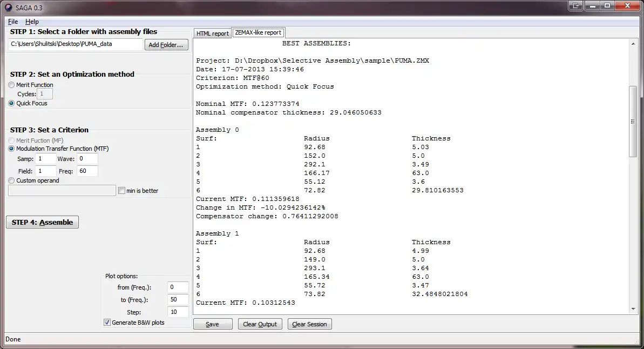Click scrollbar up arrow in report pane

point(633,44)
